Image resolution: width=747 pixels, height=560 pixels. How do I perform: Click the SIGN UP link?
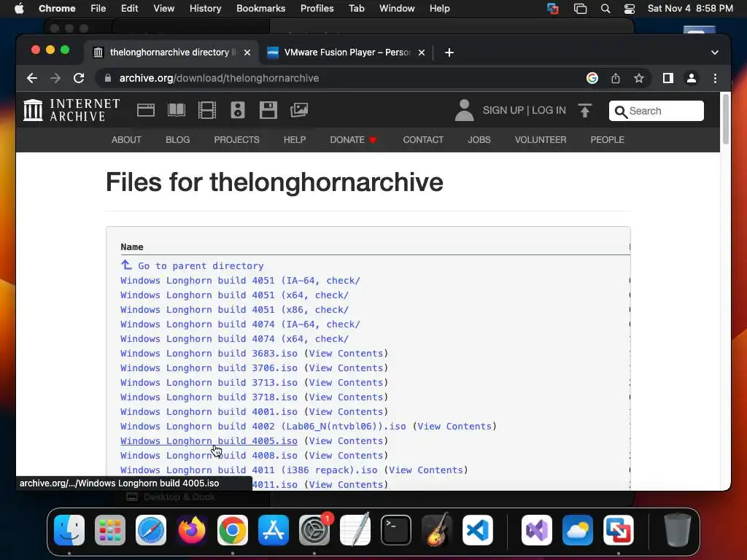click(503, 110)
